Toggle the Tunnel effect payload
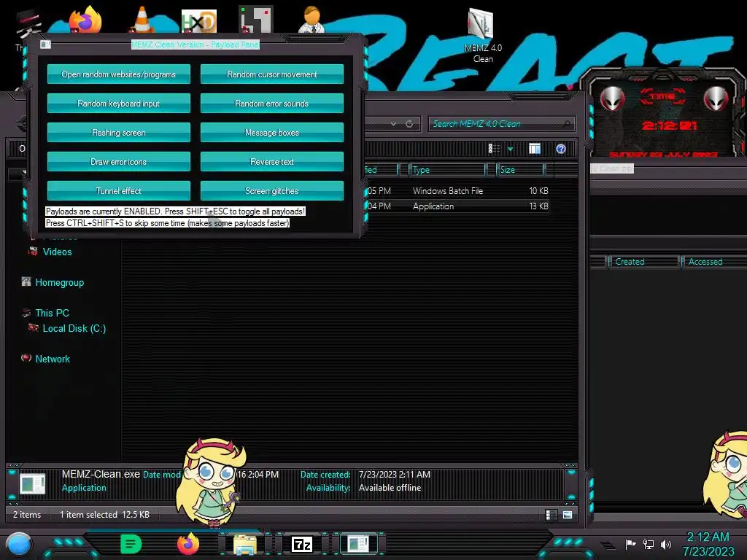Screen dimensions: 747x560 click(x=119, y=190)
